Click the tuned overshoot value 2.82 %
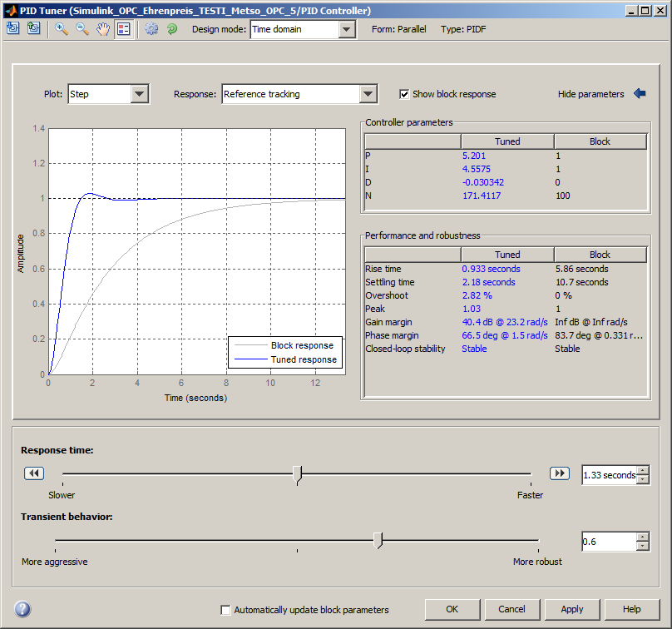Viewport: 672px width, 629px height. 477,295
